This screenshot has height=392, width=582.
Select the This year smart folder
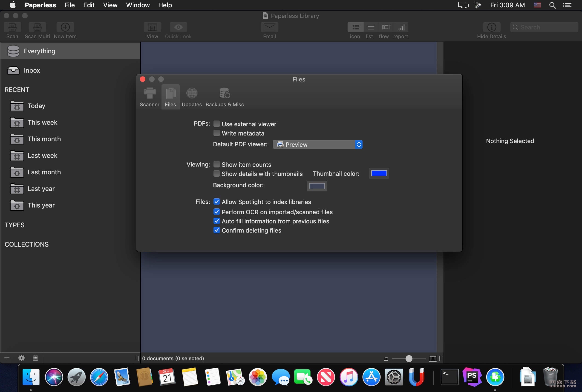[x=70, y=205]
